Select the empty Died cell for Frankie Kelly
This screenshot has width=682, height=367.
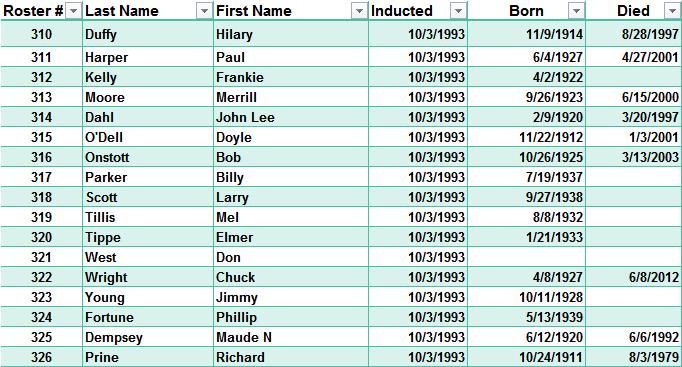(x=634, y=77)
